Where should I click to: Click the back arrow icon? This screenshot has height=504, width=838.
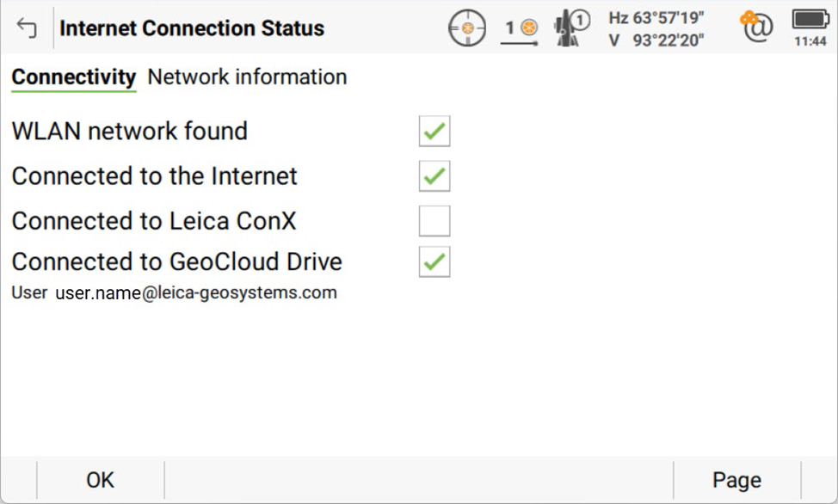[x=27, y=28]
